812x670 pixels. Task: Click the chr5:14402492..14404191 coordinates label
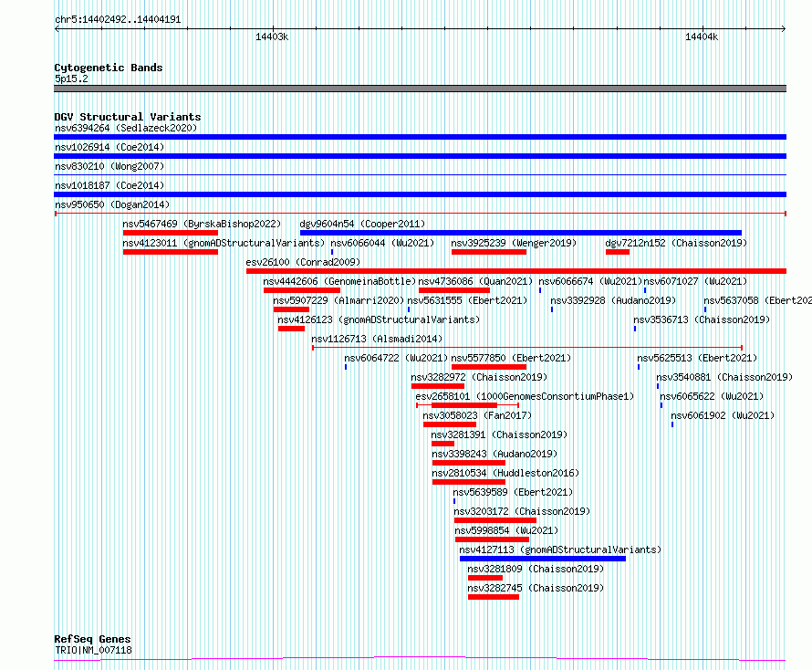tap(118, 20)
